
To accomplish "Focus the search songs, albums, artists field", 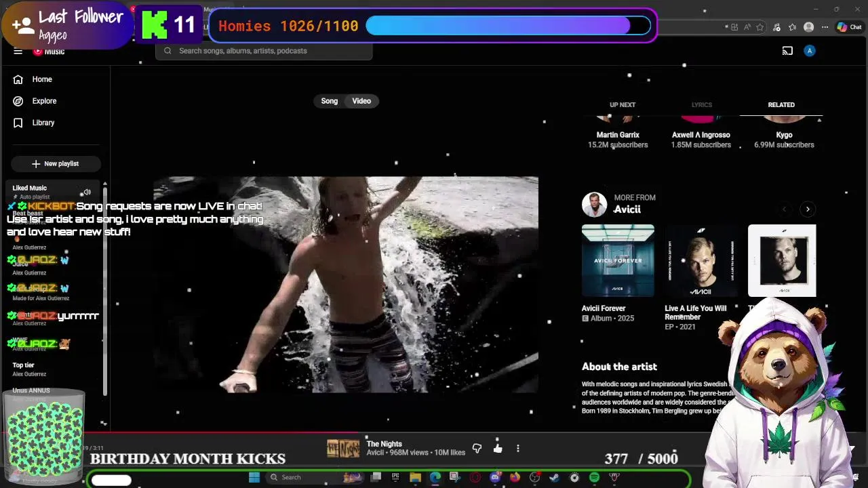I will (x=264, y=51).
